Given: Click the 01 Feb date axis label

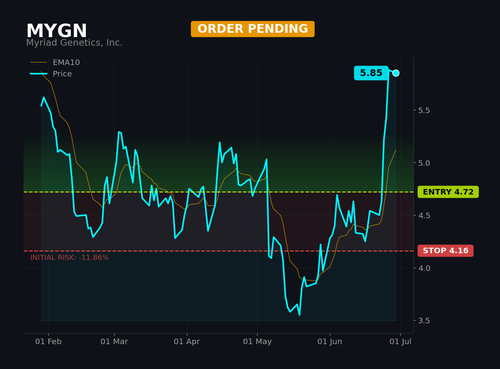Looking at the screenshot, I should [48, 341].
